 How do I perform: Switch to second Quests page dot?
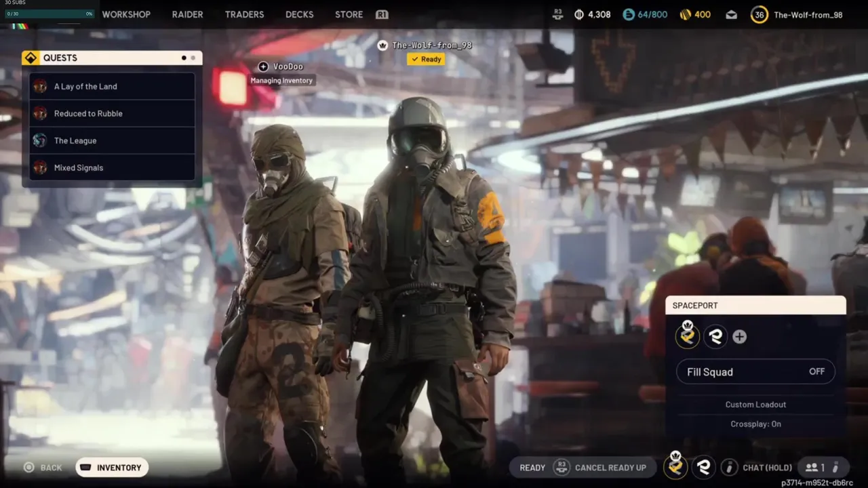tap(193, 58)
